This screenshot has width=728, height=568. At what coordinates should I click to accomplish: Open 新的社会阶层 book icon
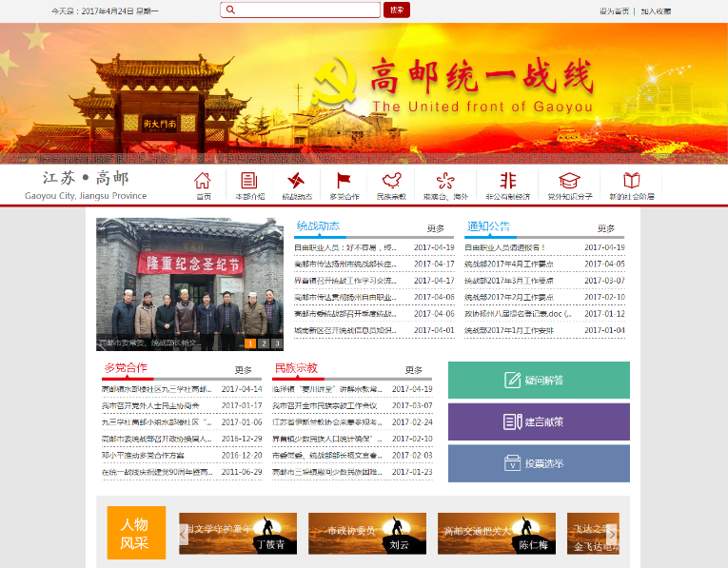click(631, 181)
